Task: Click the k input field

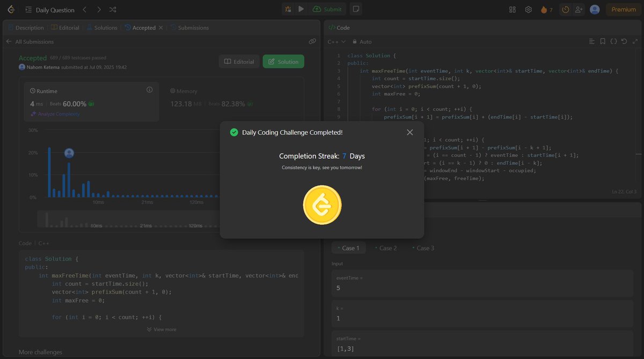Action: point(482,314)
